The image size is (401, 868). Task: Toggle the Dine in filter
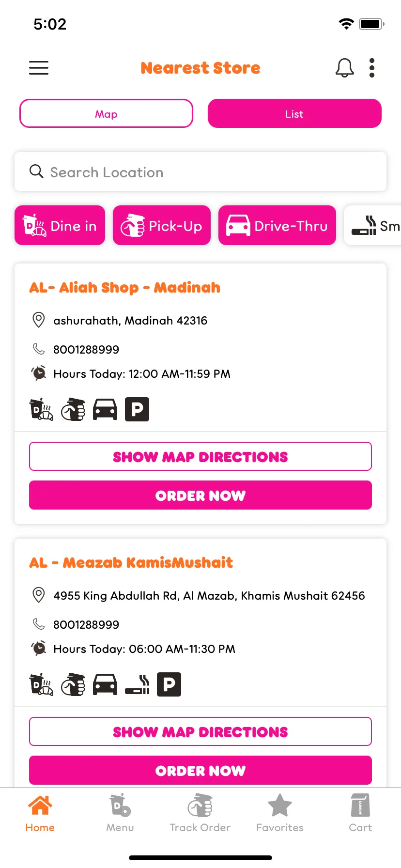click(60, 226)
